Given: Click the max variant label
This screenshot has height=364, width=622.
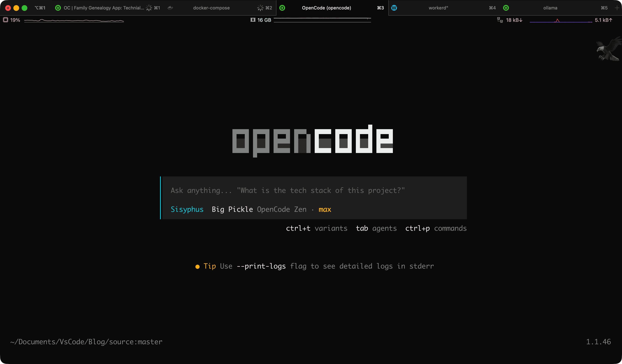Looking at the screenshot, I should 325,209.
